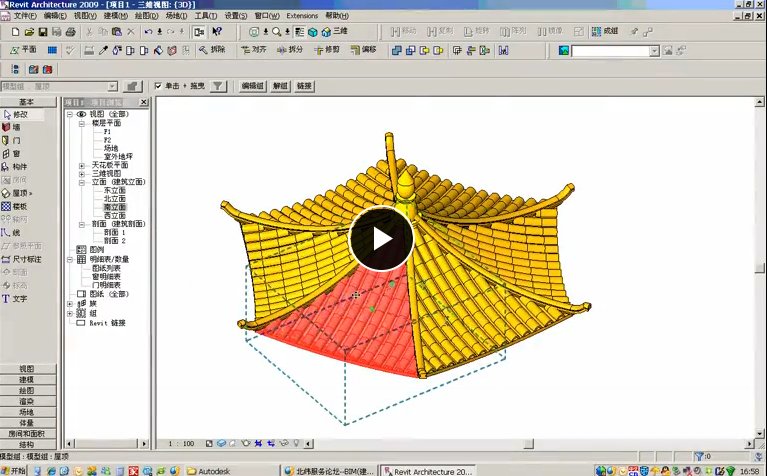Toggle the 视图 (全部) eye icon

click(81, 114)
